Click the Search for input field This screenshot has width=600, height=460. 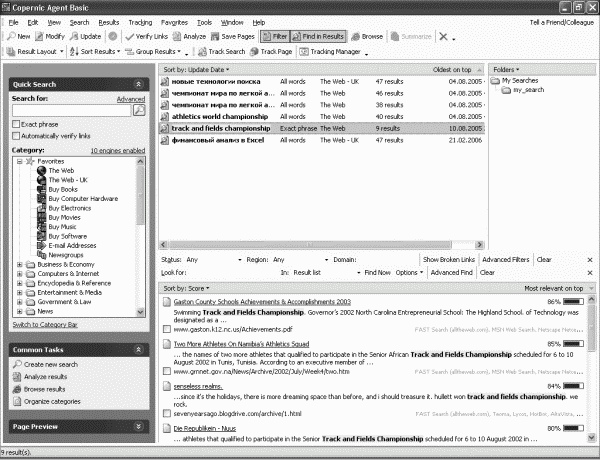click(72, 111)
